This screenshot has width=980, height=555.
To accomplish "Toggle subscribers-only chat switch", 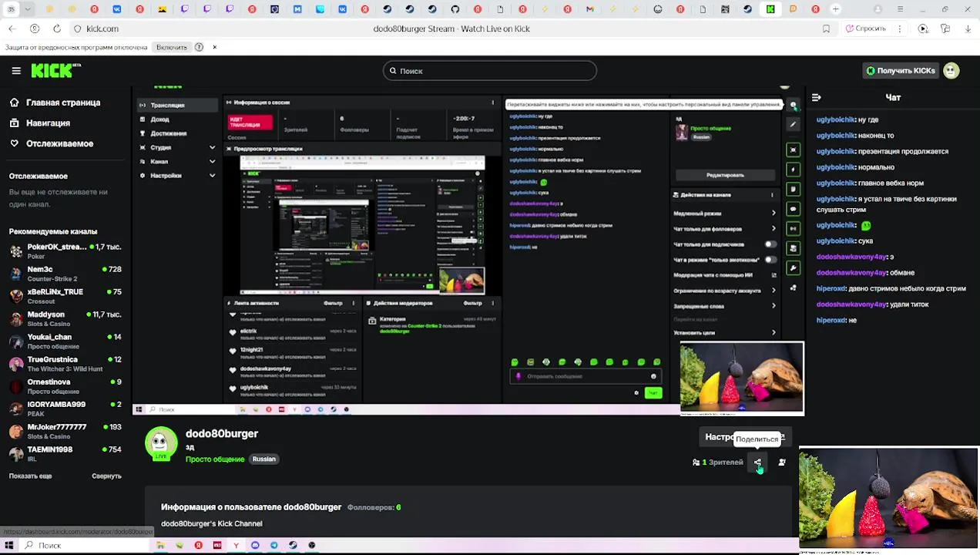I will (770, 244).
